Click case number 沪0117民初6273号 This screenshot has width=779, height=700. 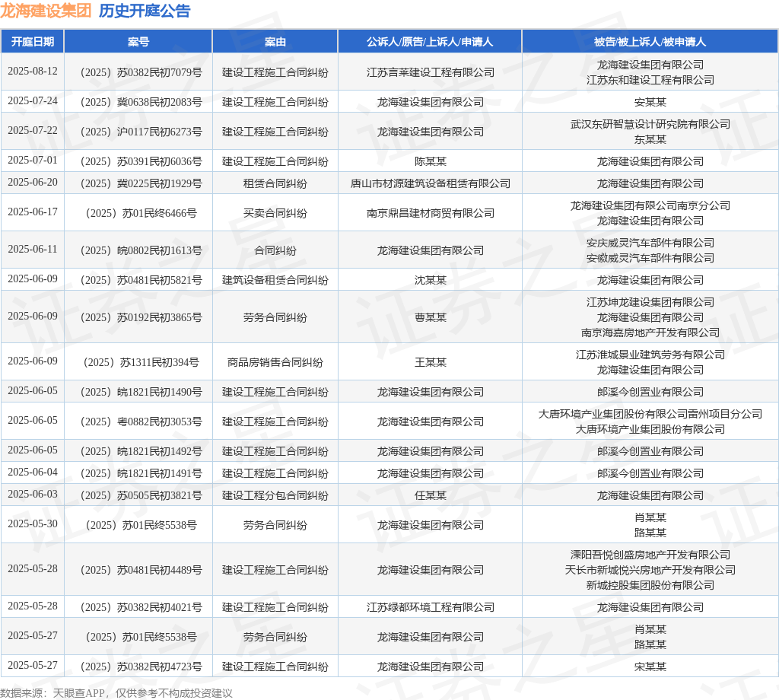pyautogui.click(x=141, y=132)
